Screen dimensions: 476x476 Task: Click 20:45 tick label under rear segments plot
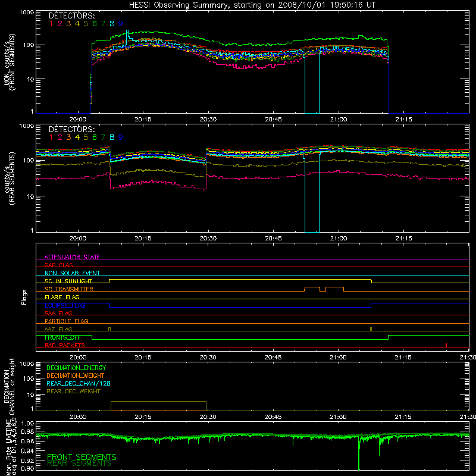coord(273,239)
